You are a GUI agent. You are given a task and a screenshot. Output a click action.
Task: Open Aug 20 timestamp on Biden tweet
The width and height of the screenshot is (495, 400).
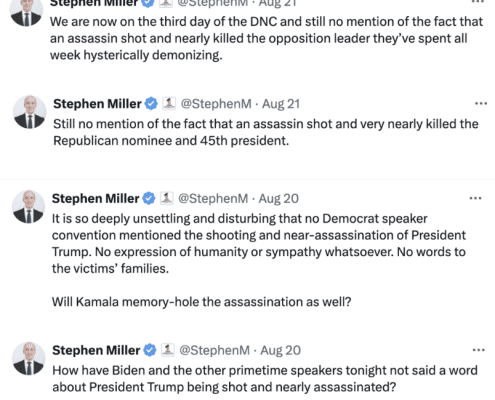[x=280, y=350]
